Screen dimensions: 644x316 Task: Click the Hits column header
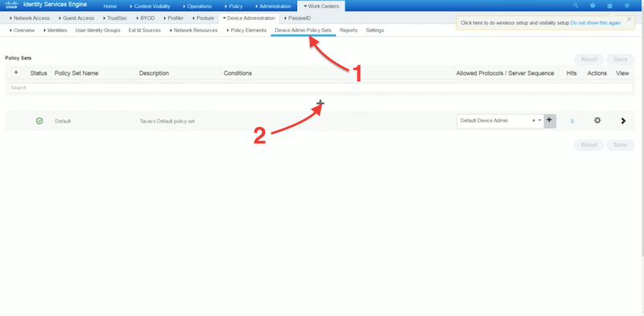[x=572, y=73]
